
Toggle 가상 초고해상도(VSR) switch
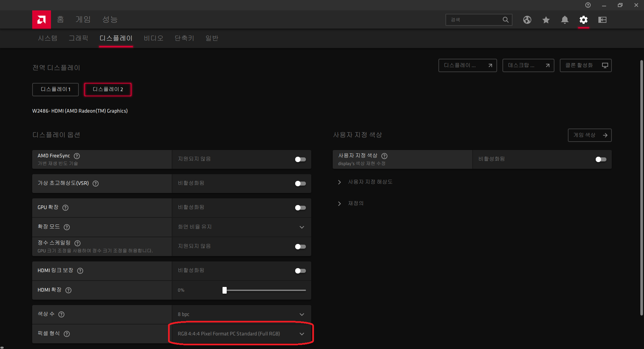coord(301,184)
